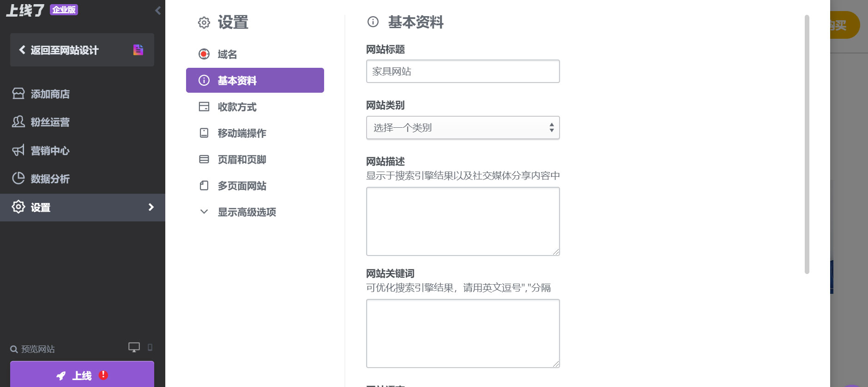Open the 基本资料 settings tab
The width and height of the screenshot is (868, 387).
click(x=255, y=80)
